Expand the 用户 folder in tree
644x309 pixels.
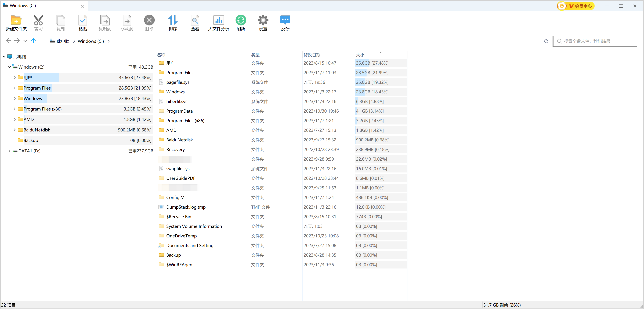tap(15, 78)
